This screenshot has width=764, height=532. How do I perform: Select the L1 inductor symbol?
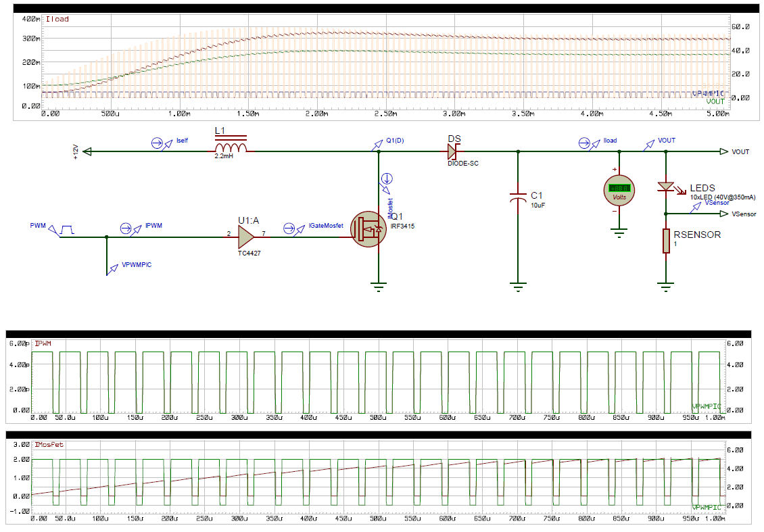coord(231,145)
